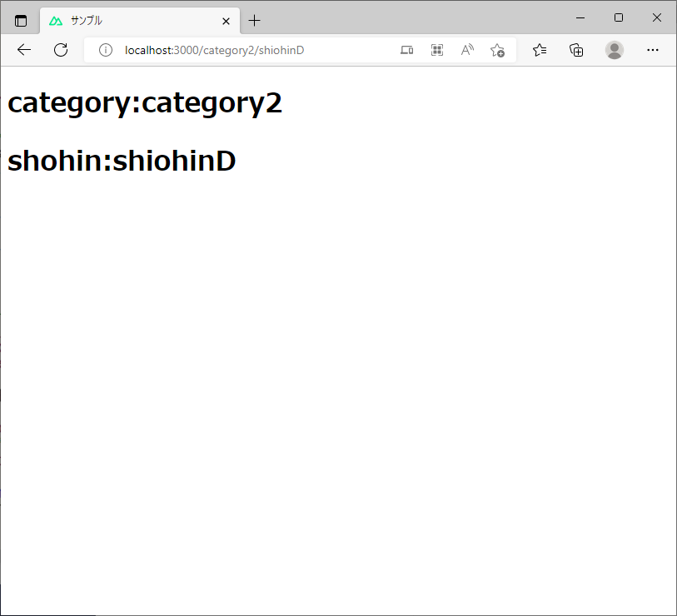This screenshot has height=616, width=677.
Task: Open Collections panel
Action: point(576,50)
